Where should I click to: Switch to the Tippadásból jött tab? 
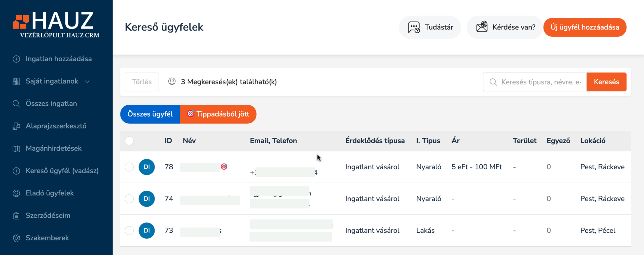point(218,114)
